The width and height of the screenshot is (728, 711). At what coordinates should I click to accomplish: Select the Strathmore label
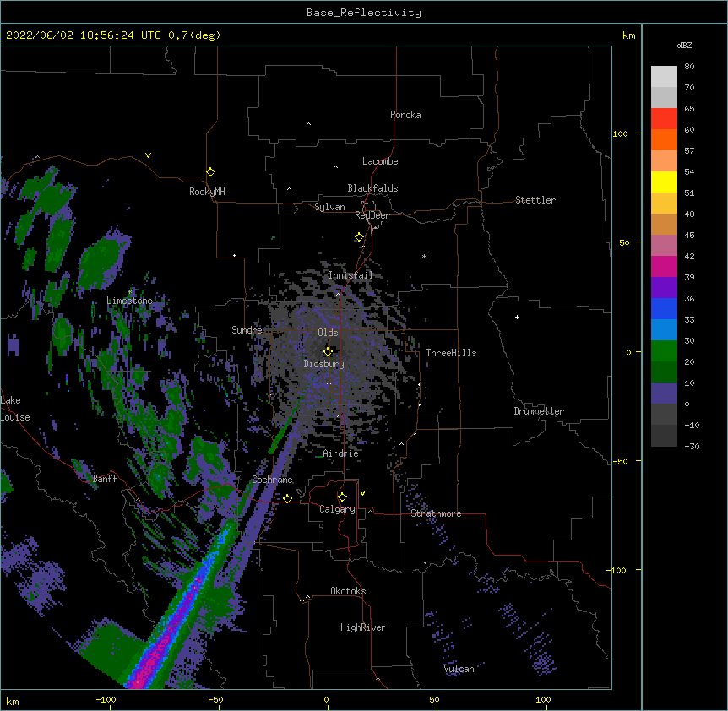[x=436, y=513]
